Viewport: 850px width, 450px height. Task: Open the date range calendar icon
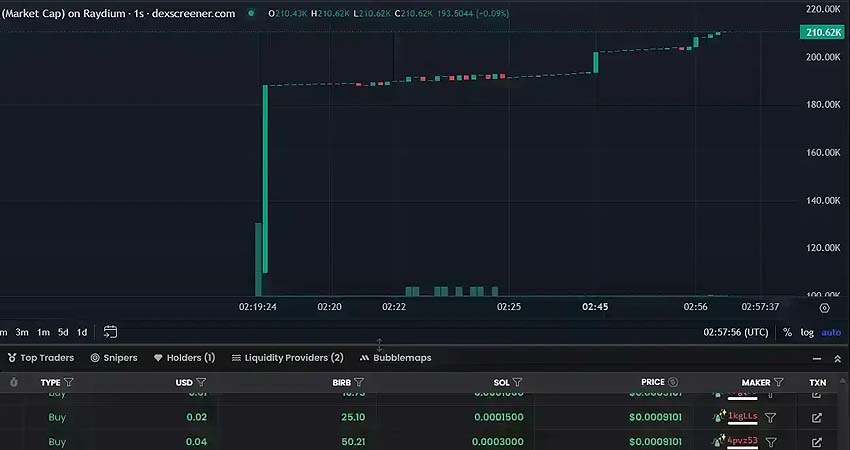[x=110, y=332]
